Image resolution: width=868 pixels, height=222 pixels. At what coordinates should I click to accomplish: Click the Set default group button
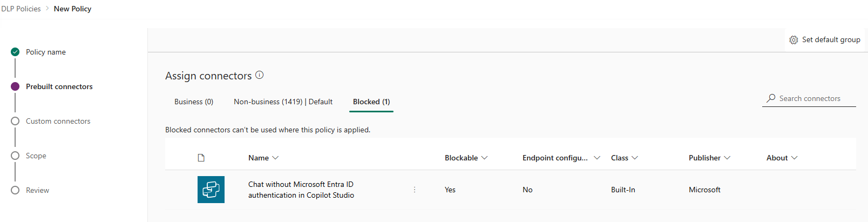(x=825, y=40)
